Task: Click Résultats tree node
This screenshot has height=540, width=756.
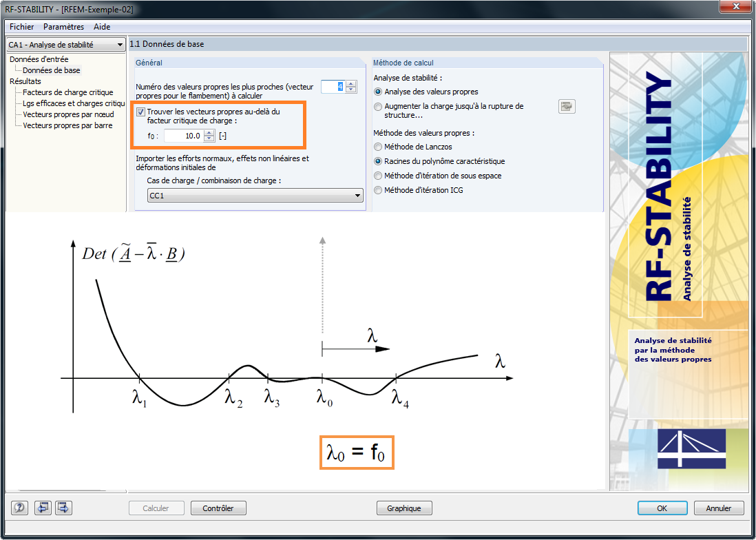Action: tap(25, 81)
